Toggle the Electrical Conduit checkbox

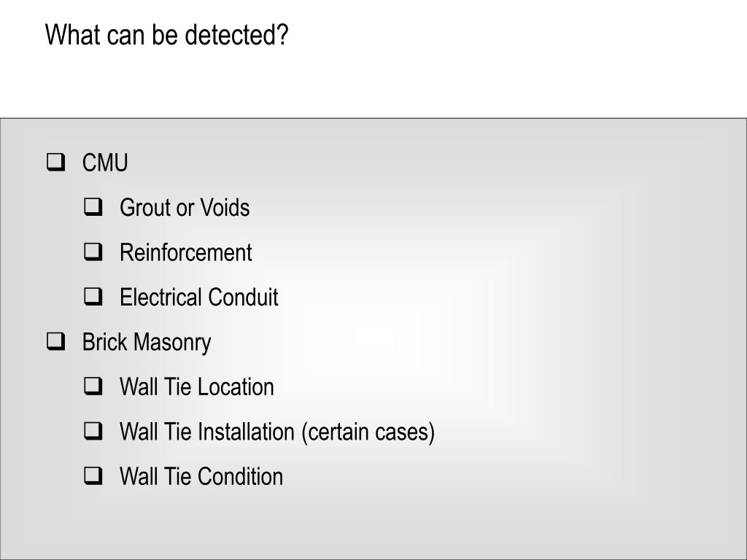tap(93, 297)
